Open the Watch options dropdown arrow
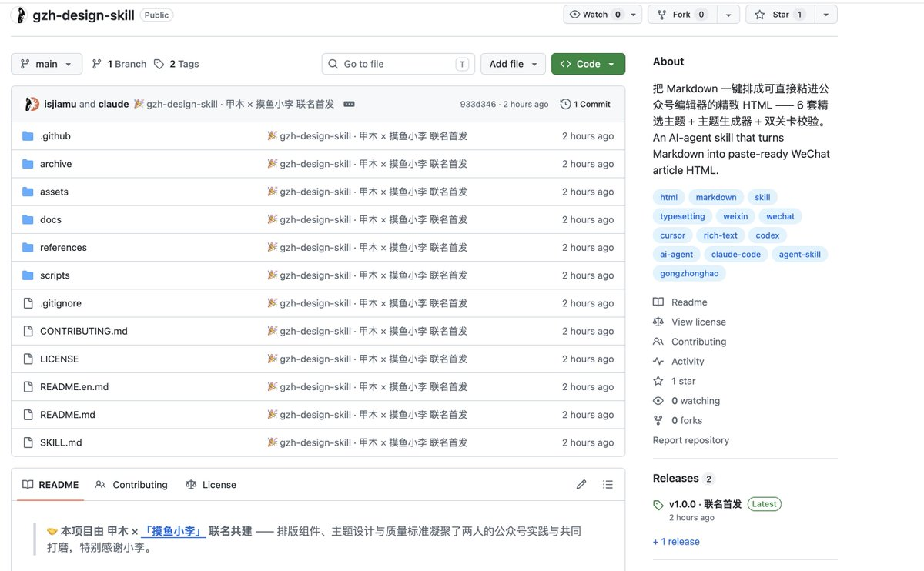924x571 pixels. [634, 15]
